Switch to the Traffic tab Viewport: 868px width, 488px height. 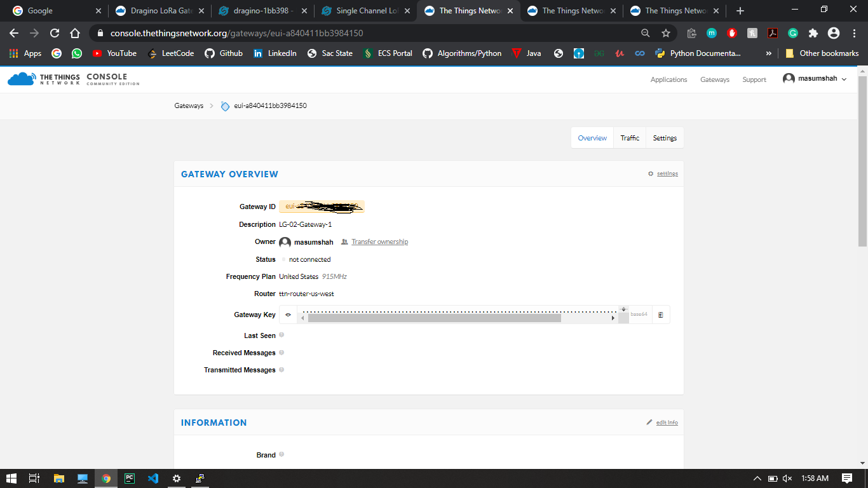pyautogui.click(x=630, y=138)
